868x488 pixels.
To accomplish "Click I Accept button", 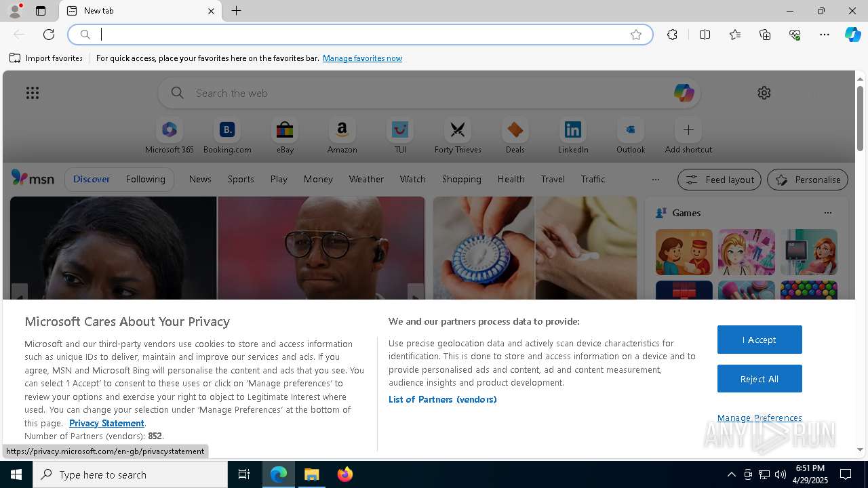I will click(759, 340).
